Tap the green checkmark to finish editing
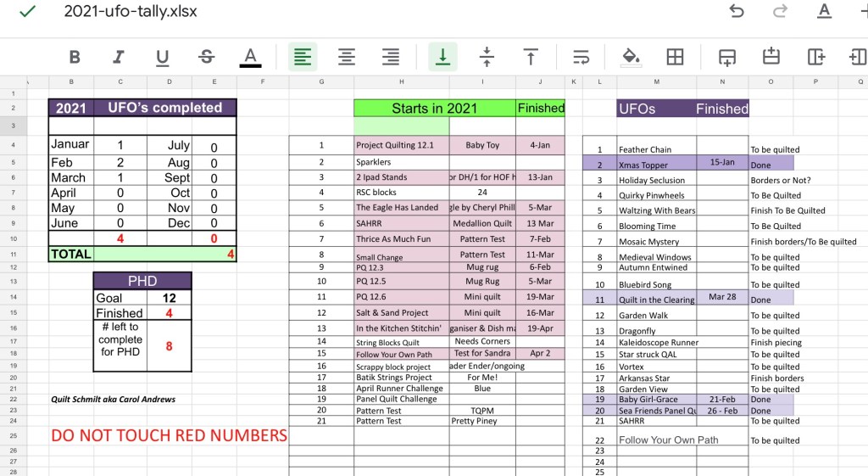This screenshot has height=476, width=868. pos(27,11)
